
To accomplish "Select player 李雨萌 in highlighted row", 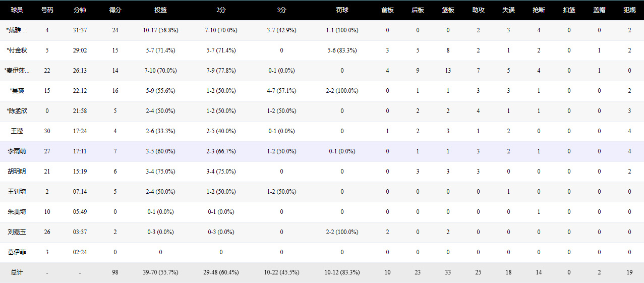I will point(17,151).
